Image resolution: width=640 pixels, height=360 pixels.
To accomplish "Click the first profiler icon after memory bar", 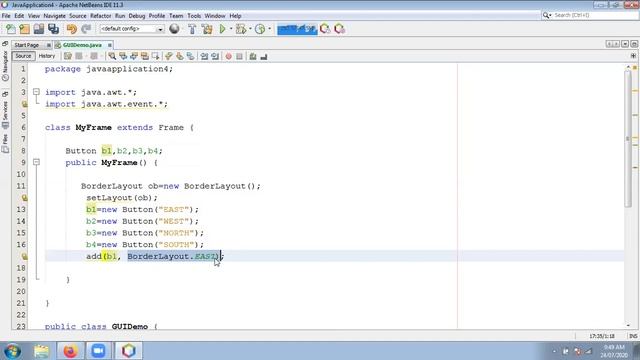I will (x=325, y=29).
